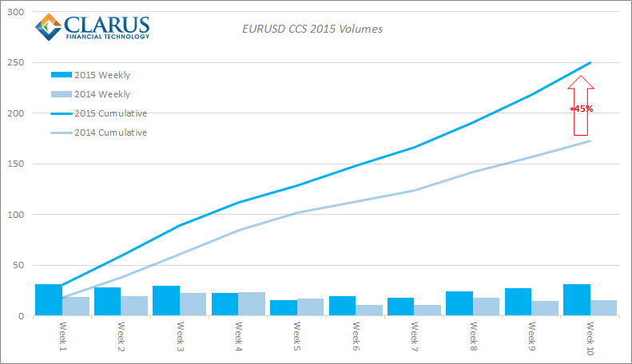Image resolution: width=632 pixels, height=364 pixels.
Task: Select the 2014 weekly bar for Week 5
Action: tap(310, 307)
